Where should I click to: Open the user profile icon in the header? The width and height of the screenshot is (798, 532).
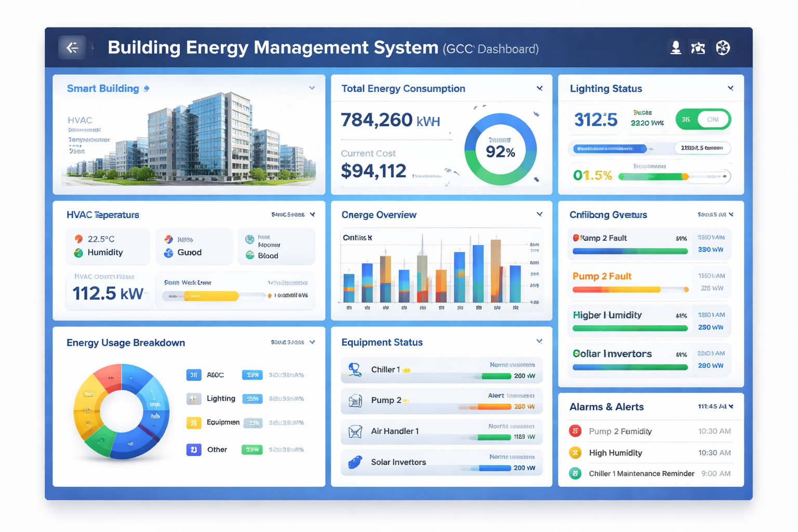click(676, 47)
